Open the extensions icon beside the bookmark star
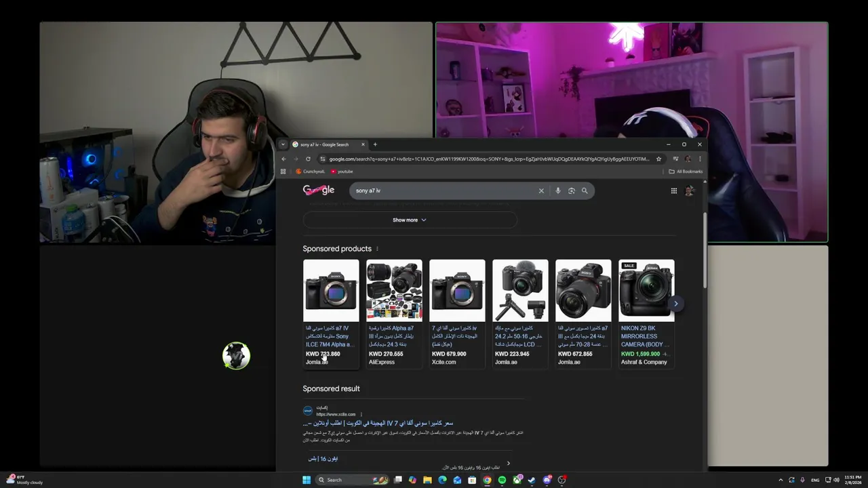 (675, 159)
